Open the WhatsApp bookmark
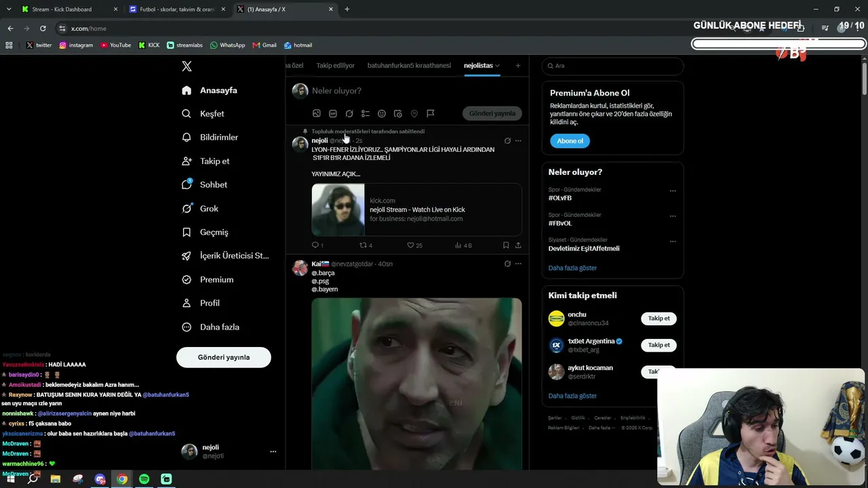868x488 pixels. tap(228, 45)
